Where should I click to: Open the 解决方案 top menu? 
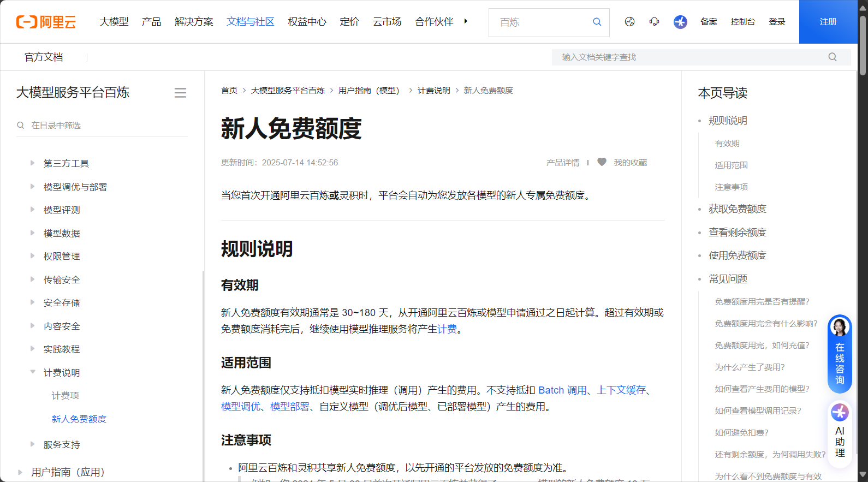click(x=194, y=22)
